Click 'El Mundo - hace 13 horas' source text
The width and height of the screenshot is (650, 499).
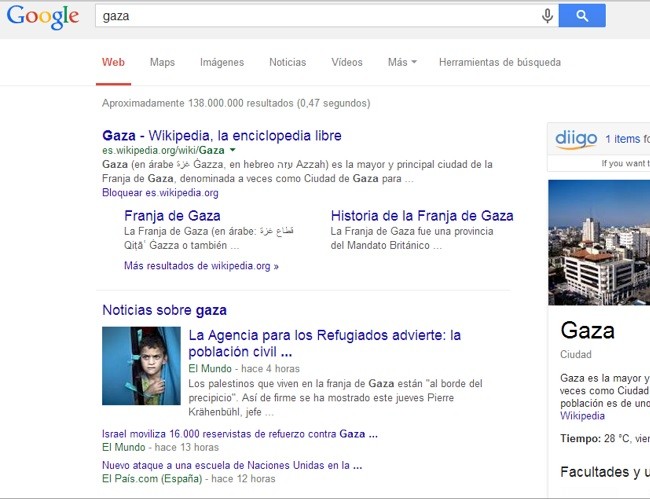click(x=160, y=447)
